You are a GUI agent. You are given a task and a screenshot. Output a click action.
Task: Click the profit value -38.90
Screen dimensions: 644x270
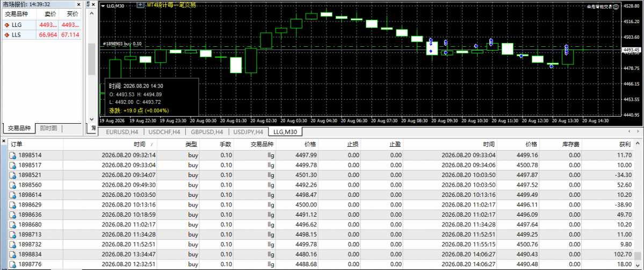point(623,204)
